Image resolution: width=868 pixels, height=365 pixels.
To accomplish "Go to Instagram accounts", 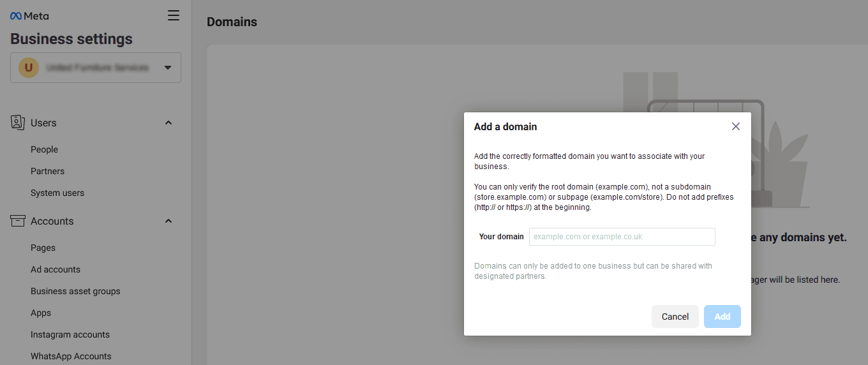I will (x=70, y=334).
